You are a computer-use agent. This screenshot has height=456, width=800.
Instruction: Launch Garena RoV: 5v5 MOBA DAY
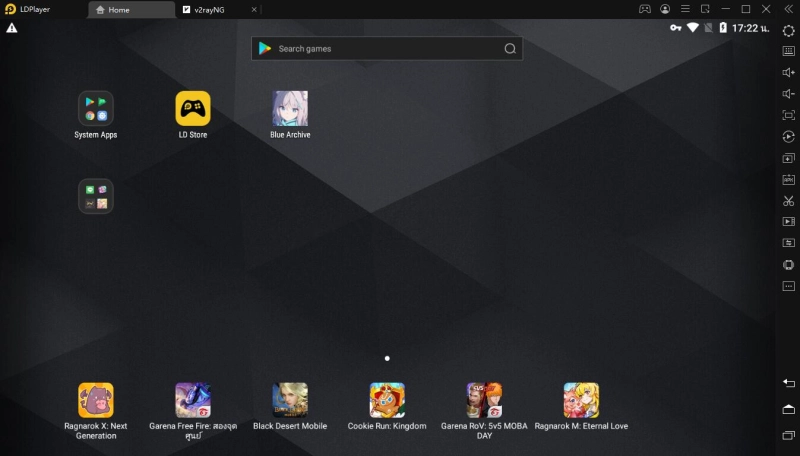pyautogui.click(x=484, y=400)
